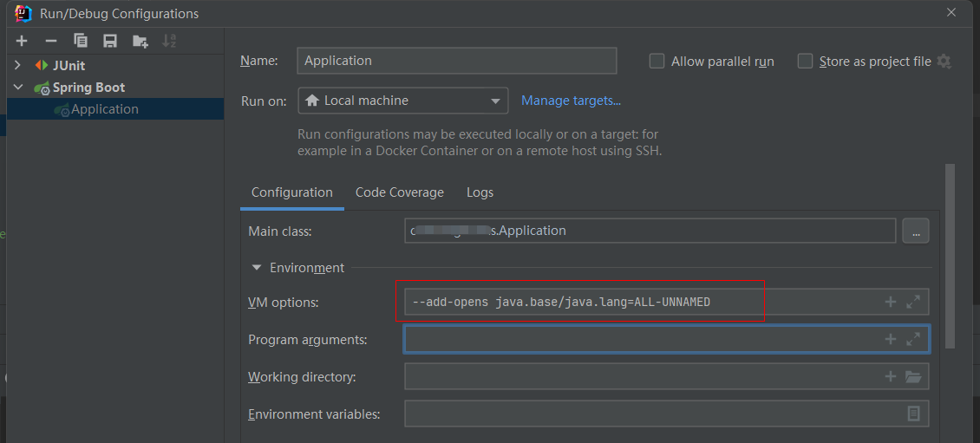Enable the Allow parallel run checkbox
The width and height of the screenshot is (980, 443).
[x=657, y=62]
